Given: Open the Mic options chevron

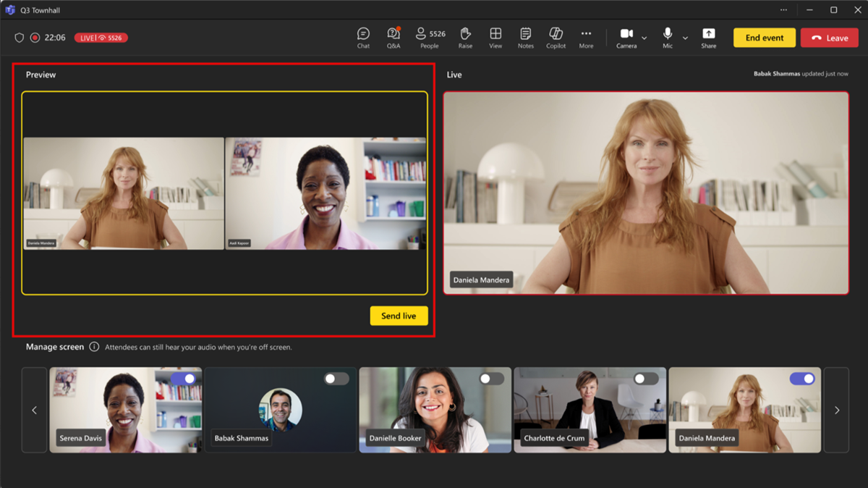Looking at the screenshot, I should (684, 37).
